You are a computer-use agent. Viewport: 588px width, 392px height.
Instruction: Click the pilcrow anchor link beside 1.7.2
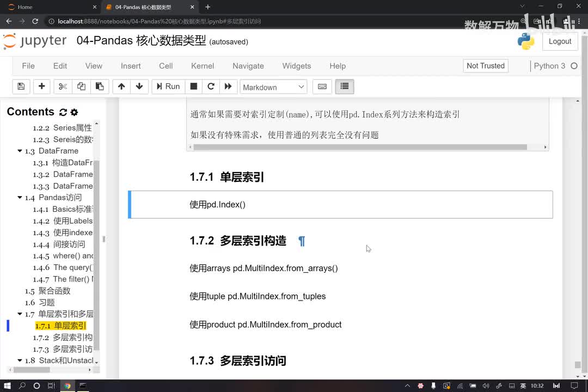[302, 241]
